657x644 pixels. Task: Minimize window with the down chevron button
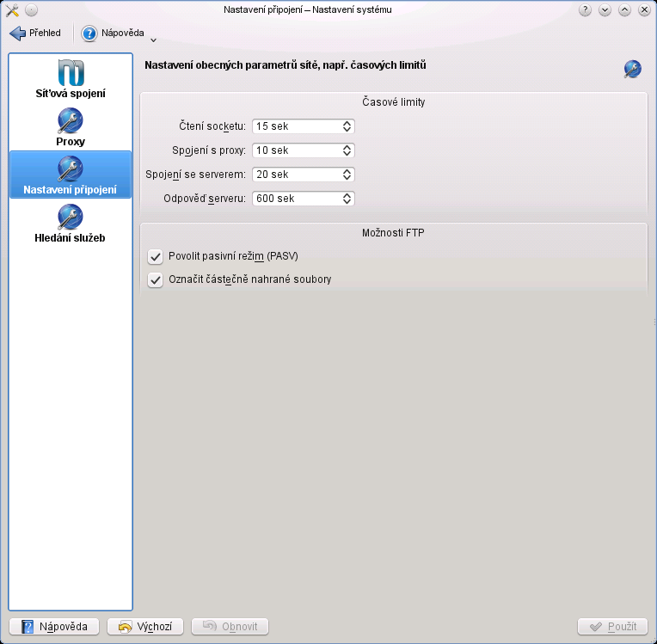point(605,9)
